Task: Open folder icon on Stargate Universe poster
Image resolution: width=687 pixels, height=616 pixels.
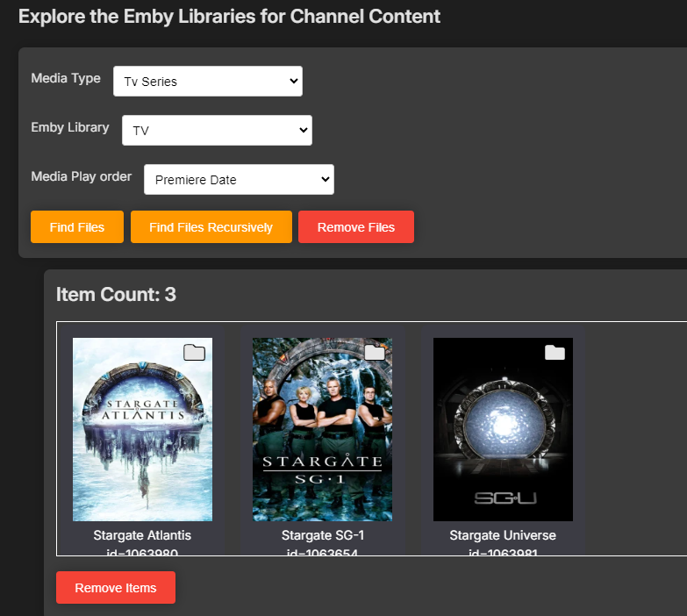Action: point(555,352)
